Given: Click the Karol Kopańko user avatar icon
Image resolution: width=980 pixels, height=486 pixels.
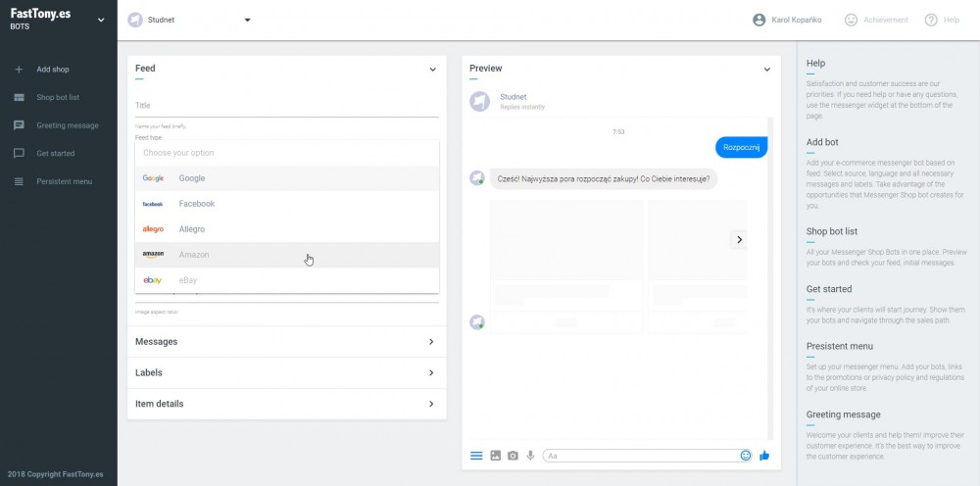Looking at the screenshot, I should click(x=759, y=20).
